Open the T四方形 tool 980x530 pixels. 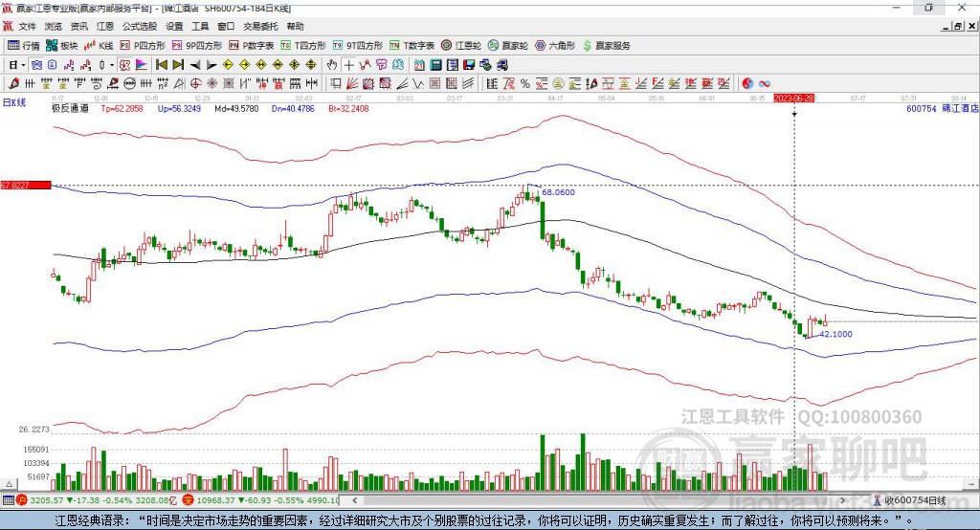[303, 46]
